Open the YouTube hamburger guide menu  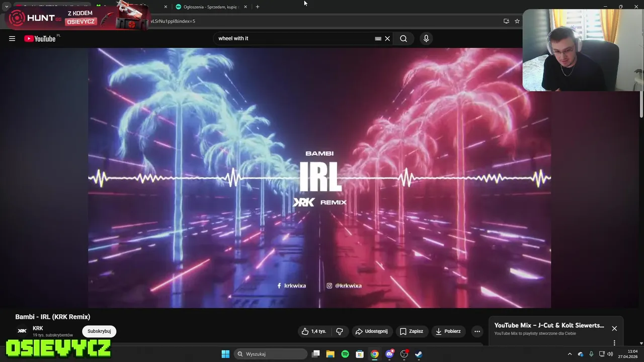point(12,39)
